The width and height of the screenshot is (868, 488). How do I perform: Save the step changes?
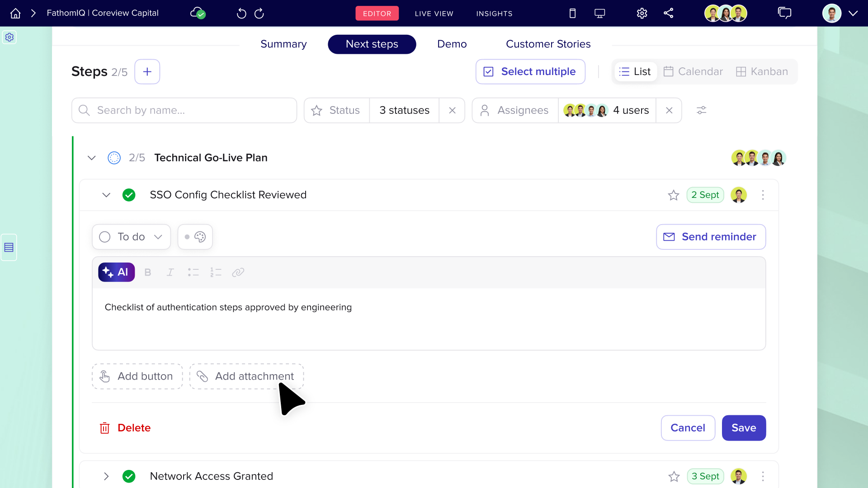pyautogui.click(x=744, y=428)
